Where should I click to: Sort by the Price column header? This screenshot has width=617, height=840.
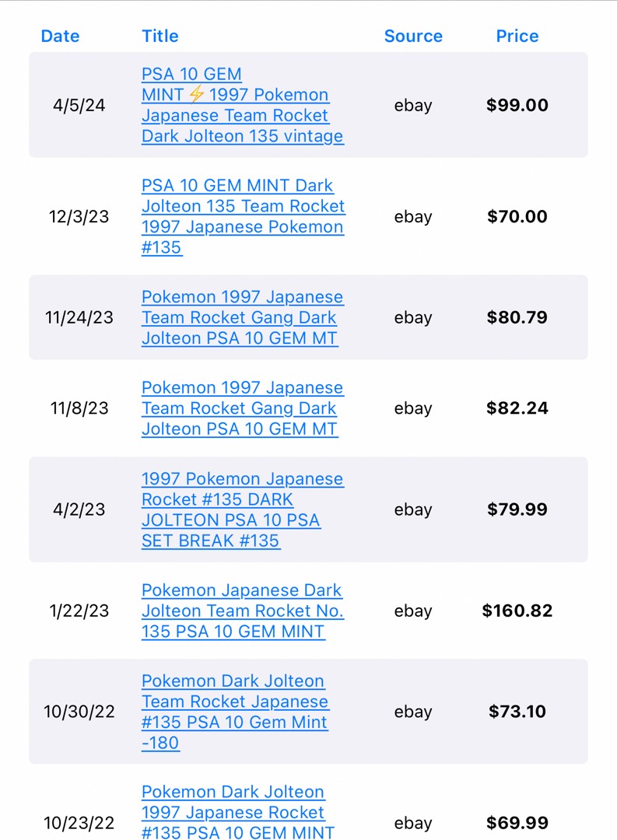[x=517, y=36]
